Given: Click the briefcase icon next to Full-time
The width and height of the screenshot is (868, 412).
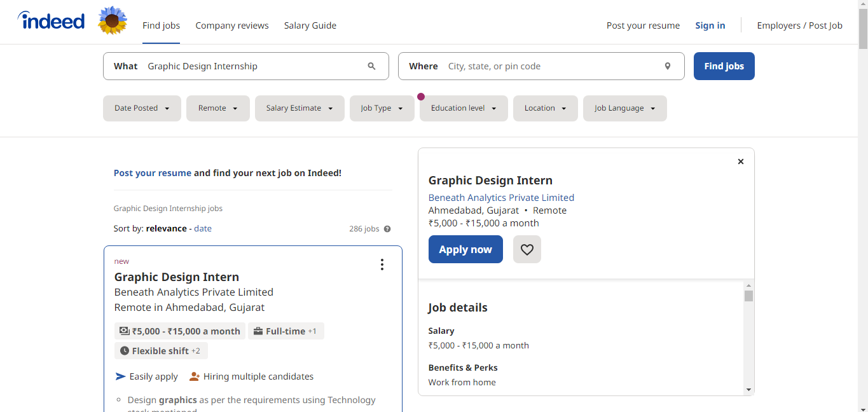Looking at the screenshot, I should 258,331.
